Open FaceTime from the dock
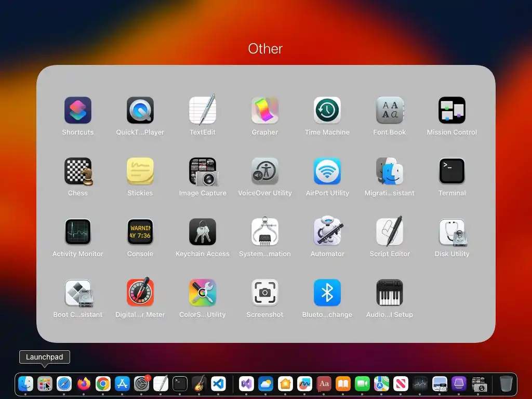 pos(362,384)
